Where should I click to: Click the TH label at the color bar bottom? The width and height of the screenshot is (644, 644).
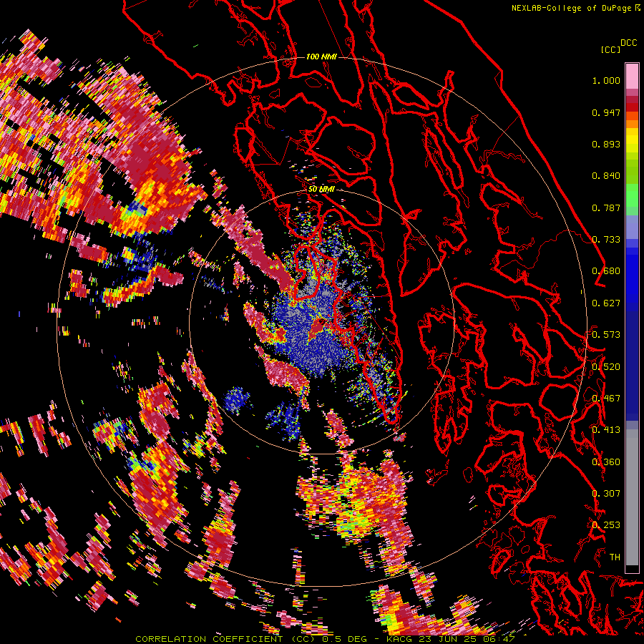coord(615,557)
